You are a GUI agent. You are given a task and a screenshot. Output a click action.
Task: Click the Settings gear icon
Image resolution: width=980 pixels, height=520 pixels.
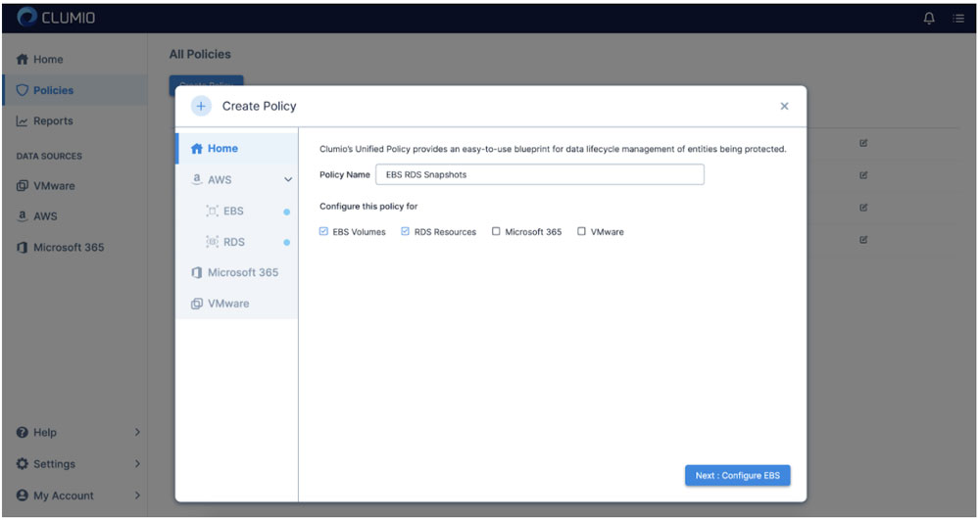click(x=23, y=464)
